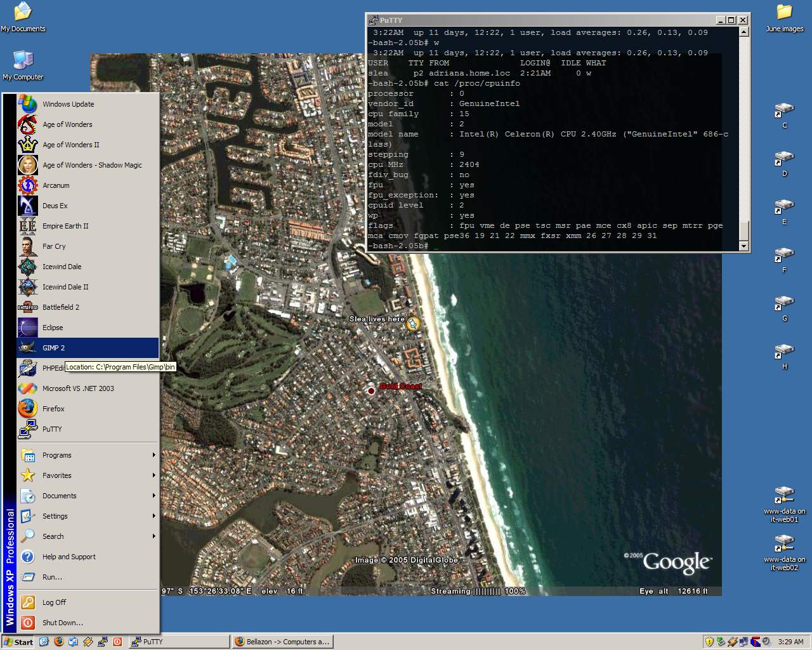The height and width of the screenshot is (650, 812).
Task: Launch Battlefield 2 from the Start menu
Action: click(x=61, y=307)
